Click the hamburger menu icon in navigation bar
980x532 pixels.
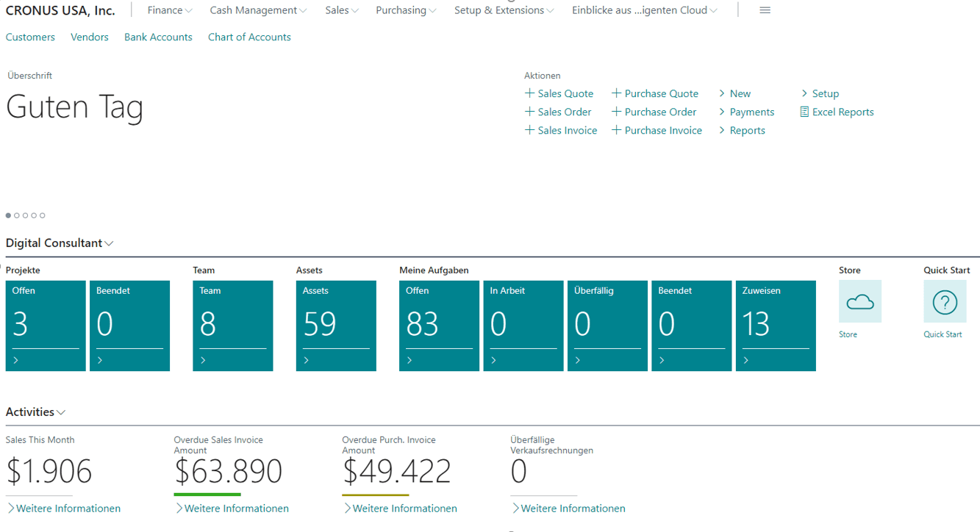[765, 10]
